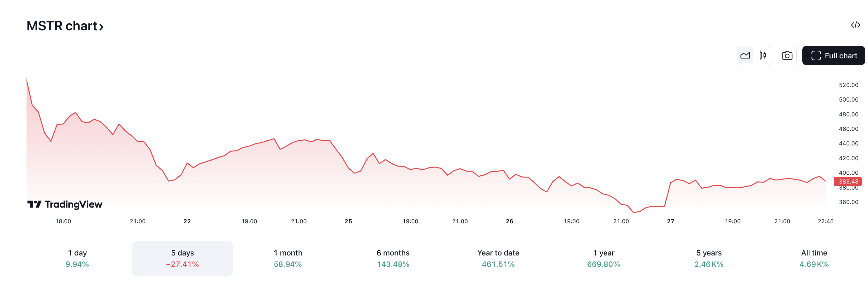
Task: Click the fullscreen brackets icon on Full chart
Action: point(817,55)
